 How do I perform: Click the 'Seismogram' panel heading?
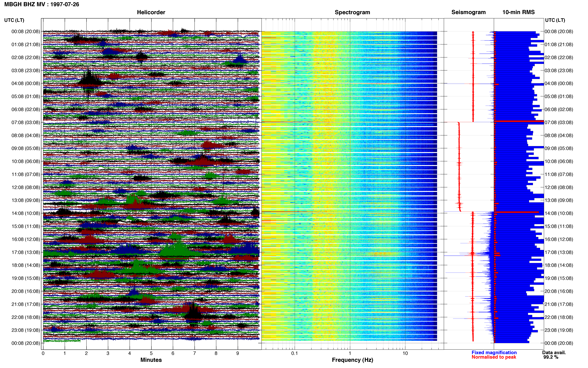coord(468,12)
